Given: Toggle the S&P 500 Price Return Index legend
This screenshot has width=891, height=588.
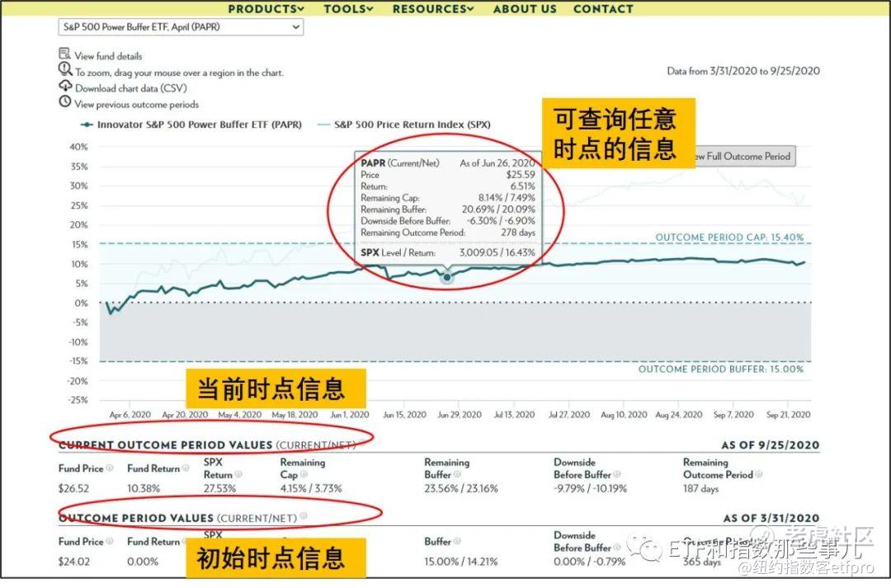Looking at the screenshot, I should [x=404, y=125].
